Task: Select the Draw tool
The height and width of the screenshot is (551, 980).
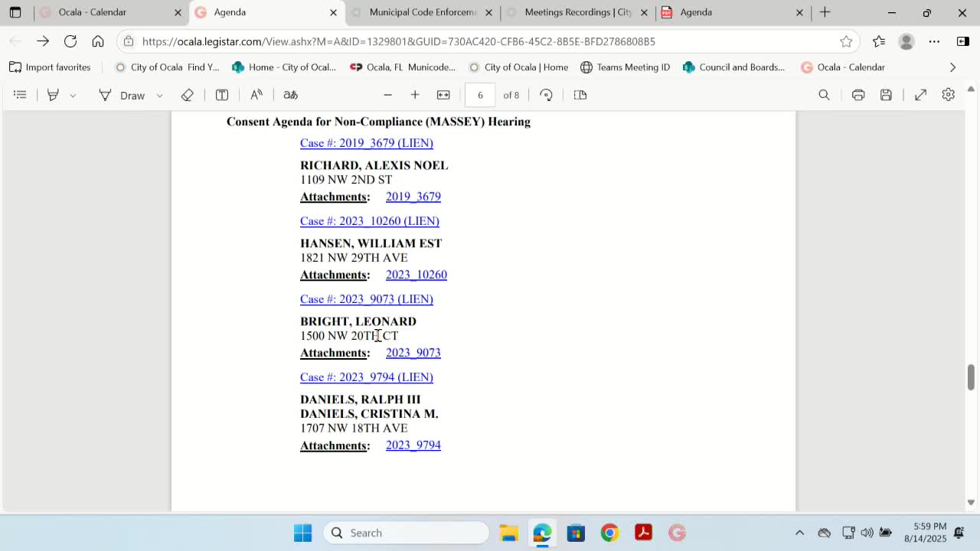Action: click(122, 95)
